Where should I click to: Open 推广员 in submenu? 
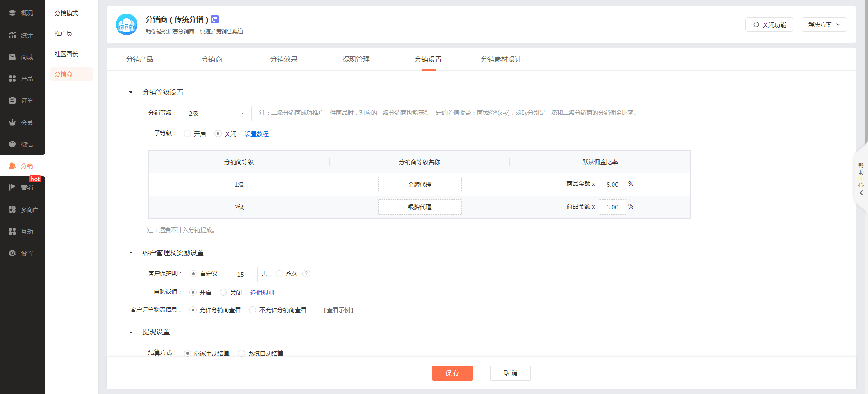click(x=63, y=33)
